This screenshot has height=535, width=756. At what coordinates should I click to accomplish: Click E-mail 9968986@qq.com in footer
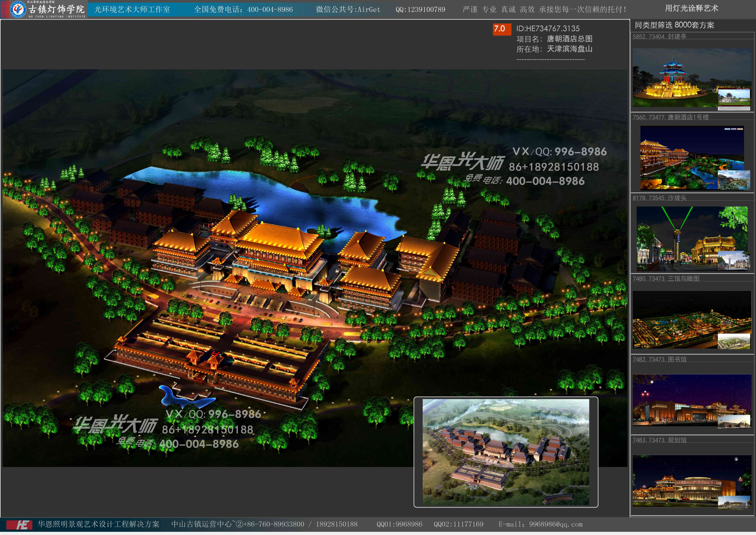[x=540, y=524]
